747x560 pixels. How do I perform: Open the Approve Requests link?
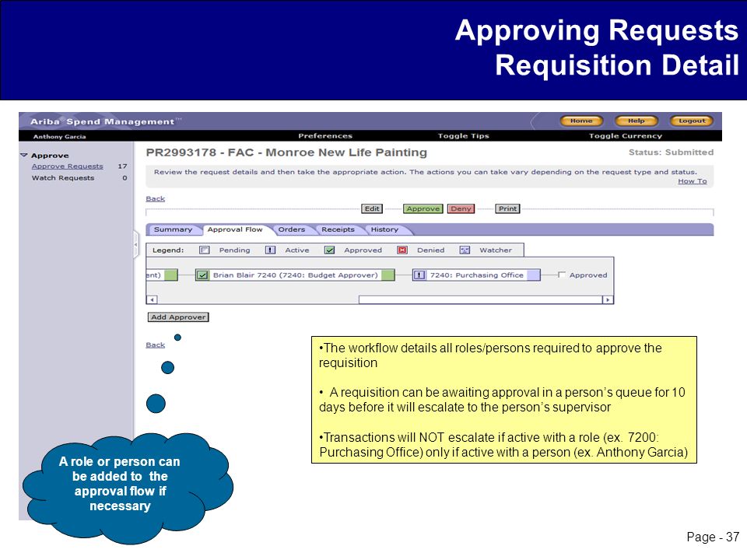point(67,166)
